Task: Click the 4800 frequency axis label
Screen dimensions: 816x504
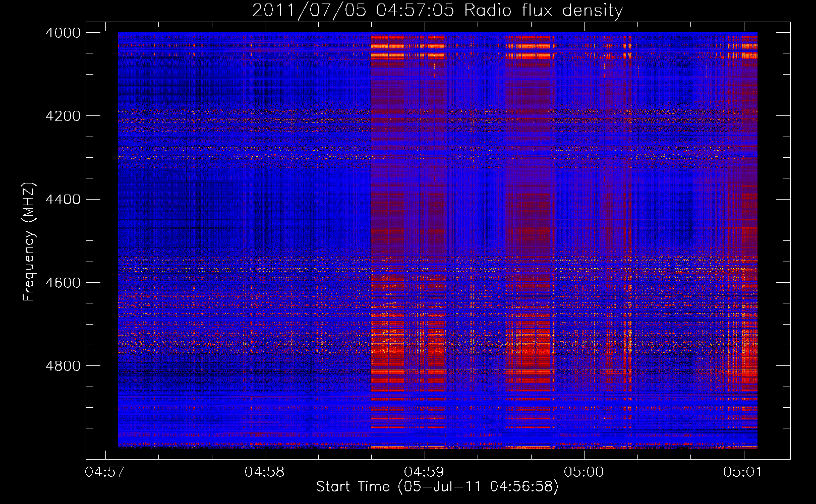Action: click(x=63, y=365)
